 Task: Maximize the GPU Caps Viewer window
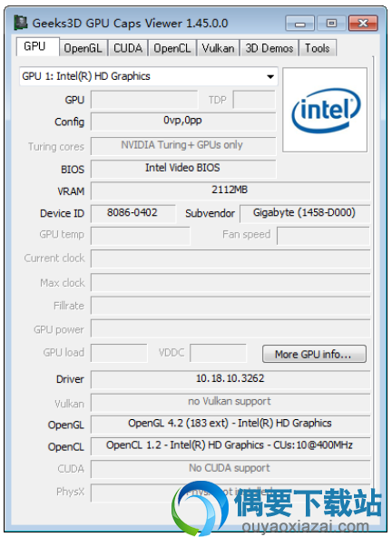[x=331, y=24]
